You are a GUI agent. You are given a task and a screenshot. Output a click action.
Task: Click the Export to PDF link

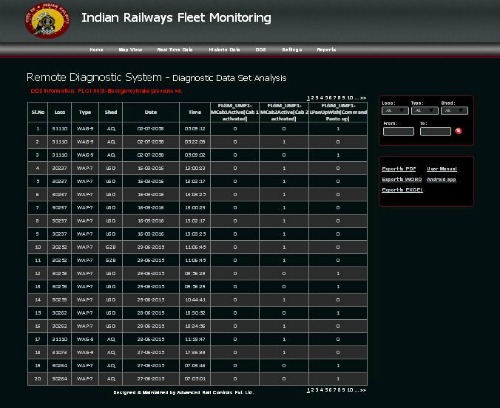click(x=399, y=169)
